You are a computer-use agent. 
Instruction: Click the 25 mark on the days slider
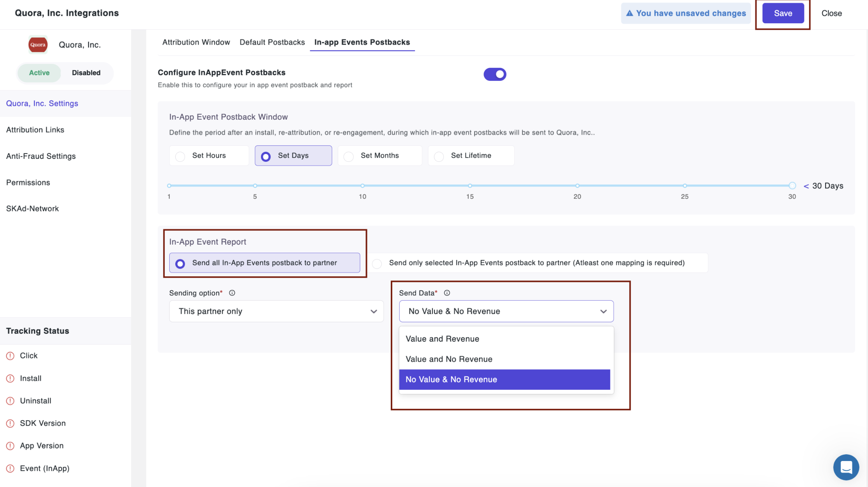685,186
